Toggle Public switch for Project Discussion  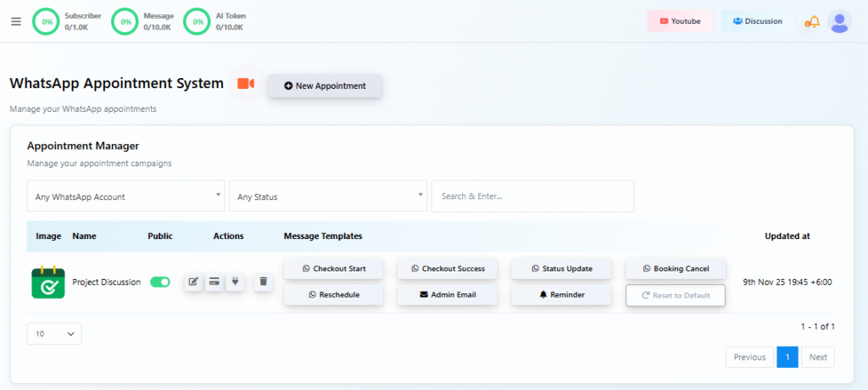click(x=160, y=282)
